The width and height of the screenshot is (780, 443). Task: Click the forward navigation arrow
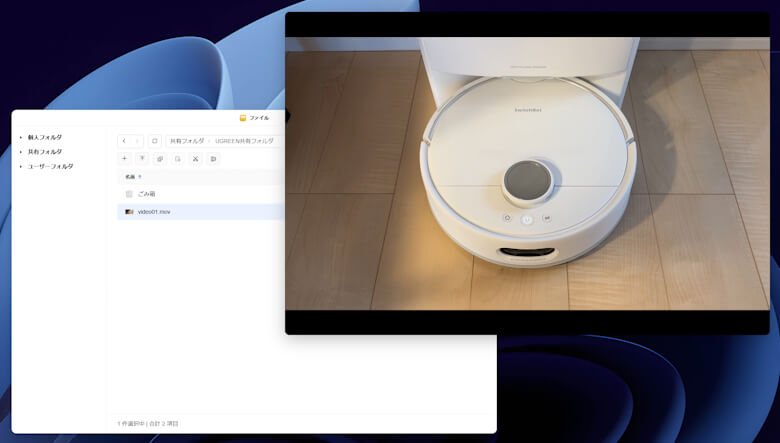click(137, 141)
